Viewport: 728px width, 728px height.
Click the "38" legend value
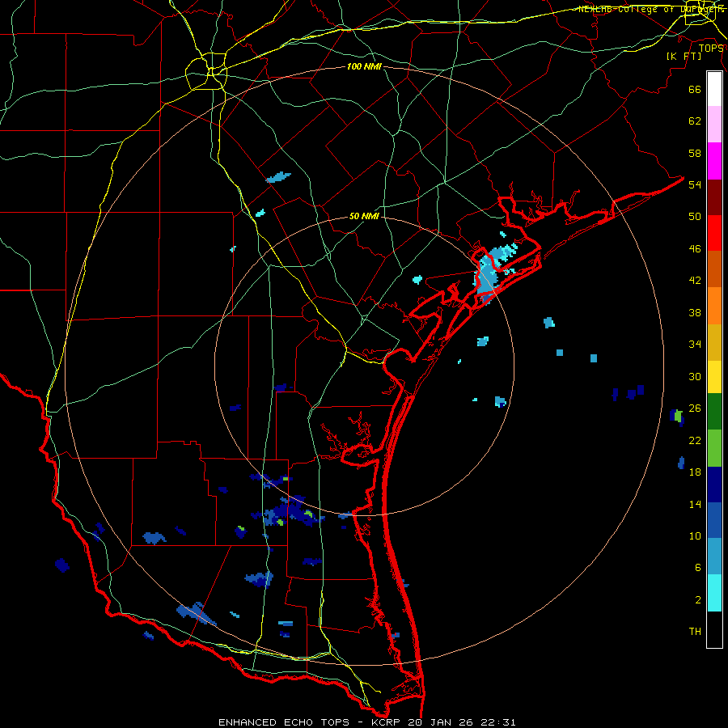click(x=695, y=312)
